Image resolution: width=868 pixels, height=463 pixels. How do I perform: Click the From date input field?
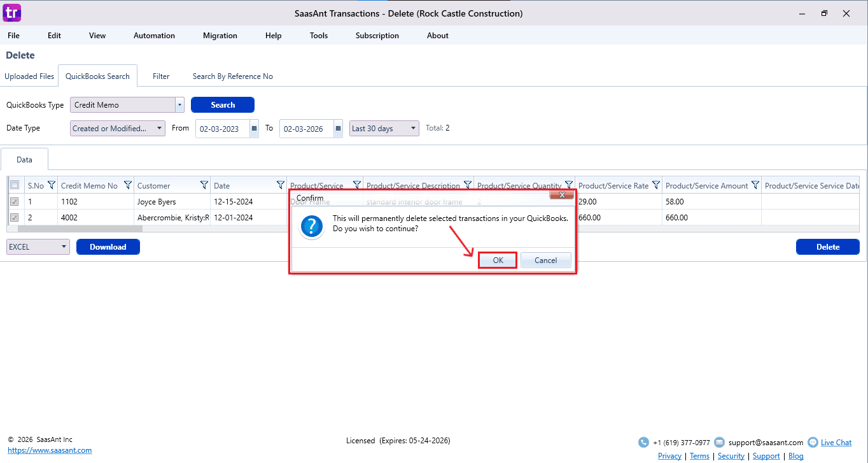pos(223,129)
